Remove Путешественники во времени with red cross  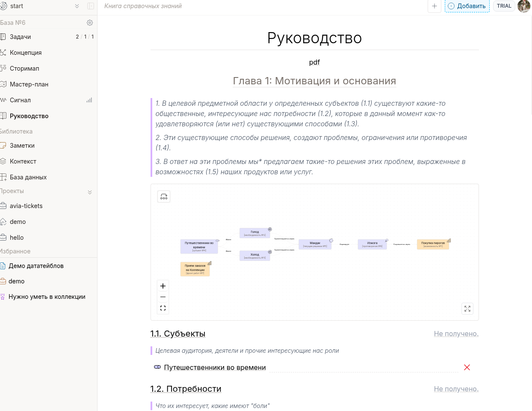click(467, 367)
